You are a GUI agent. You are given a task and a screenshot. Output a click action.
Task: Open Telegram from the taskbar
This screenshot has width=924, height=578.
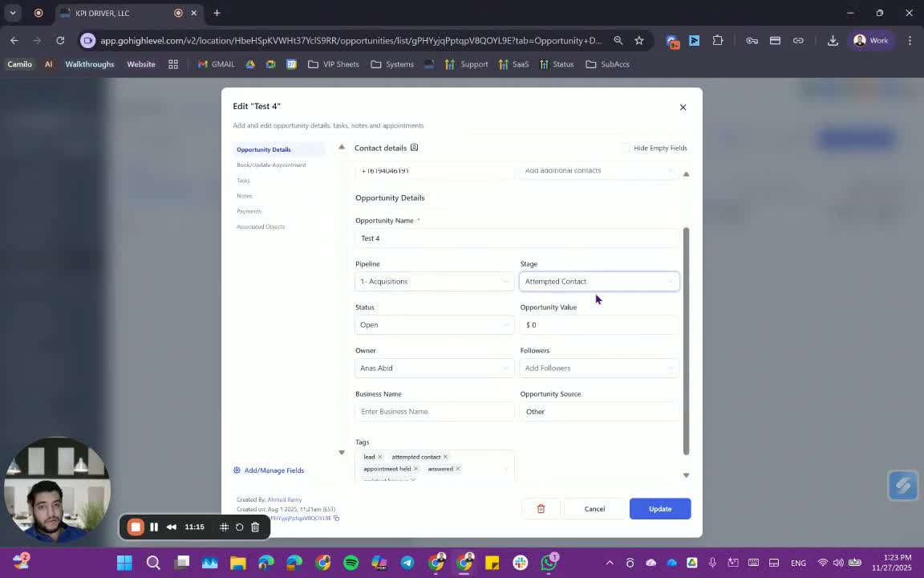click(x=407, y=563)
